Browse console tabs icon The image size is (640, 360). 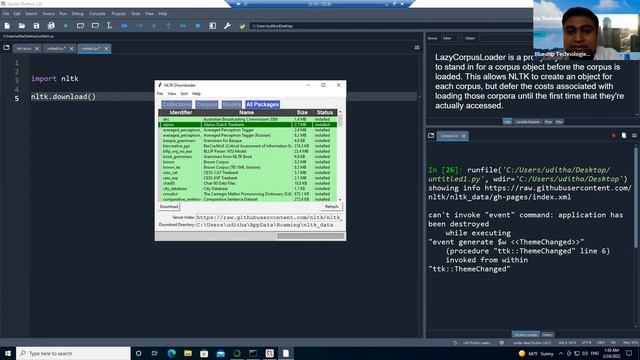tap(431, 136)
